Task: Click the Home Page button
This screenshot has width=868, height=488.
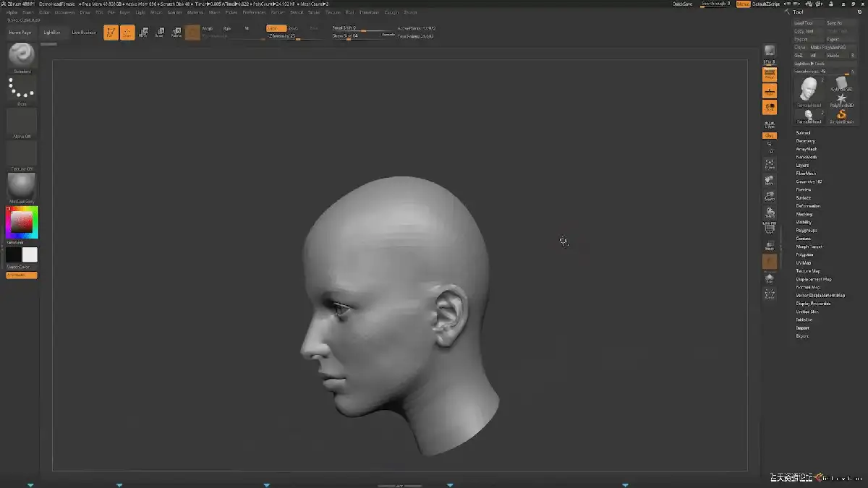Action: (x=20, y=33)
